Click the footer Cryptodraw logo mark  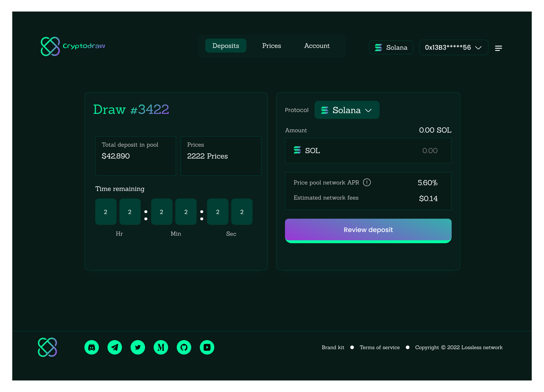coord(48,347)
